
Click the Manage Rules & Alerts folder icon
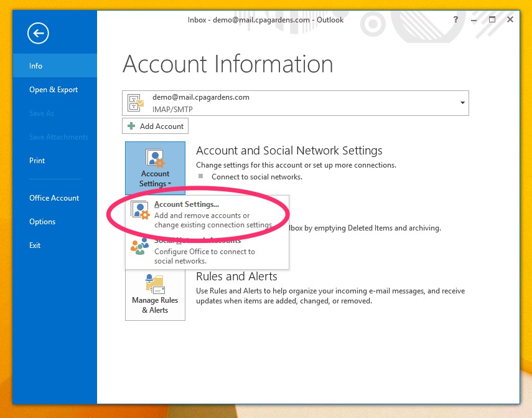tap(155, 284)
